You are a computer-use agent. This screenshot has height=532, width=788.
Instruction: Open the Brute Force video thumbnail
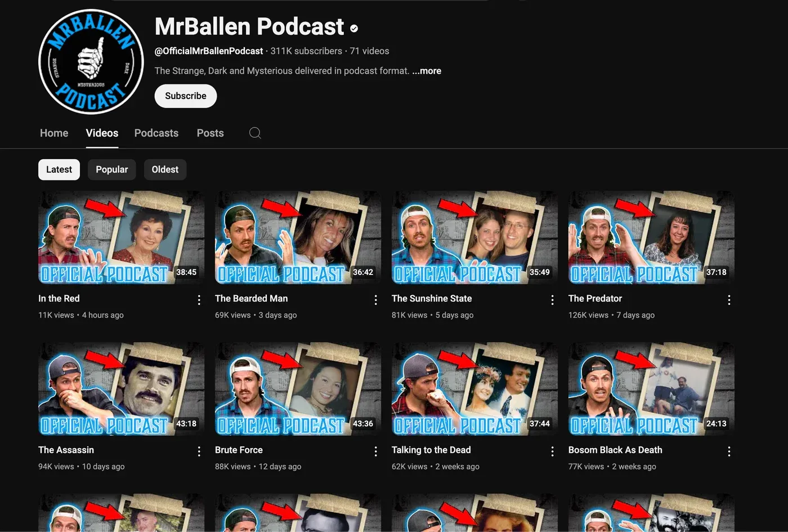point(298,389)
